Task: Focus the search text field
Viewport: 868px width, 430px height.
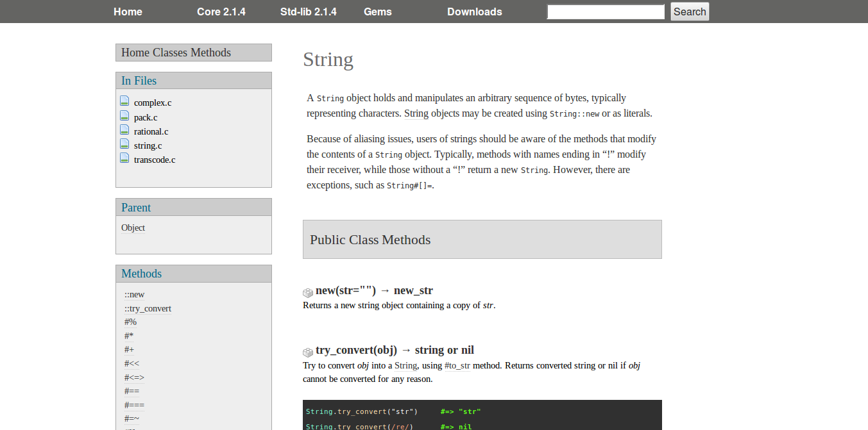Action: [605, 12]
